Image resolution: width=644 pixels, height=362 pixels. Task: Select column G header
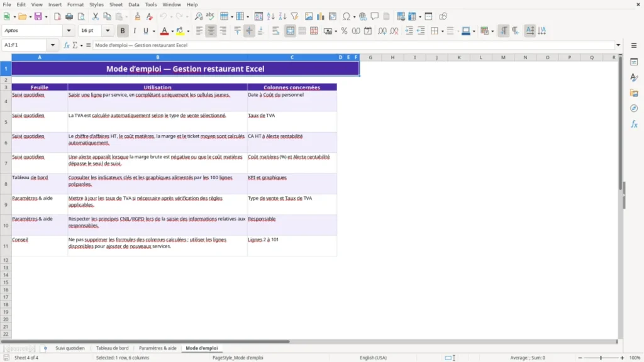coord(370,57)
